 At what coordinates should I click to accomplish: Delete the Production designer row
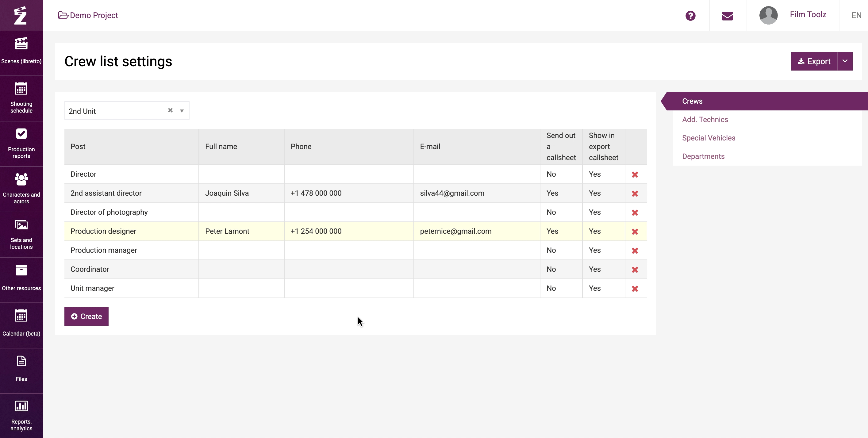[635, 232]
